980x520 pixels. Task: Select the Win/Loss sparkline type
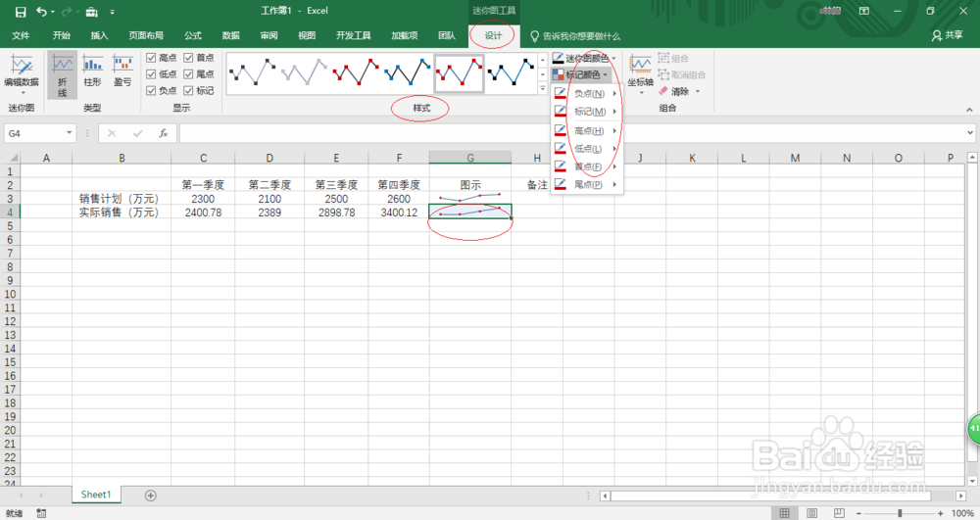tap(122, 71)
